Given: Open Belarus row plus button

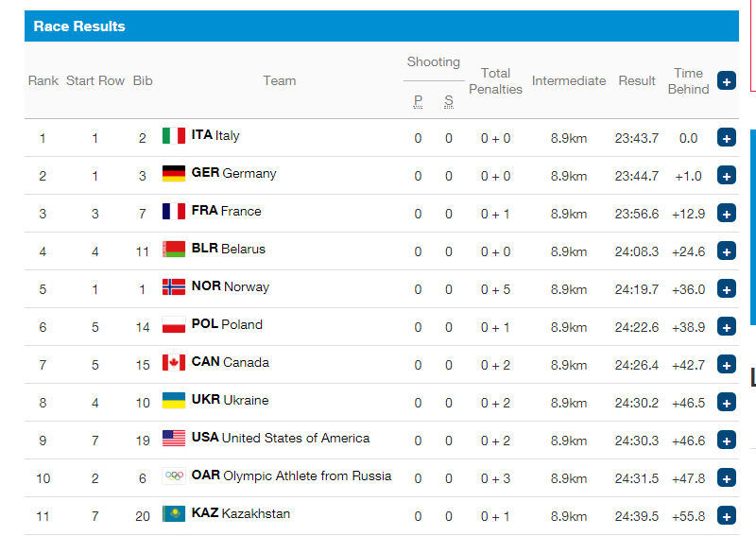Looking at the screenshot, I should point(726,251).
